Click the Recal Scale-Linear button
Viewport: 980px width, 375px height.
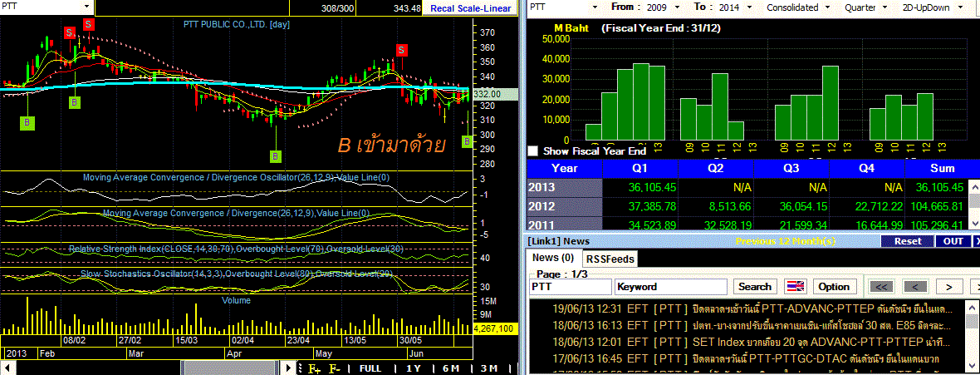point(469,8)
